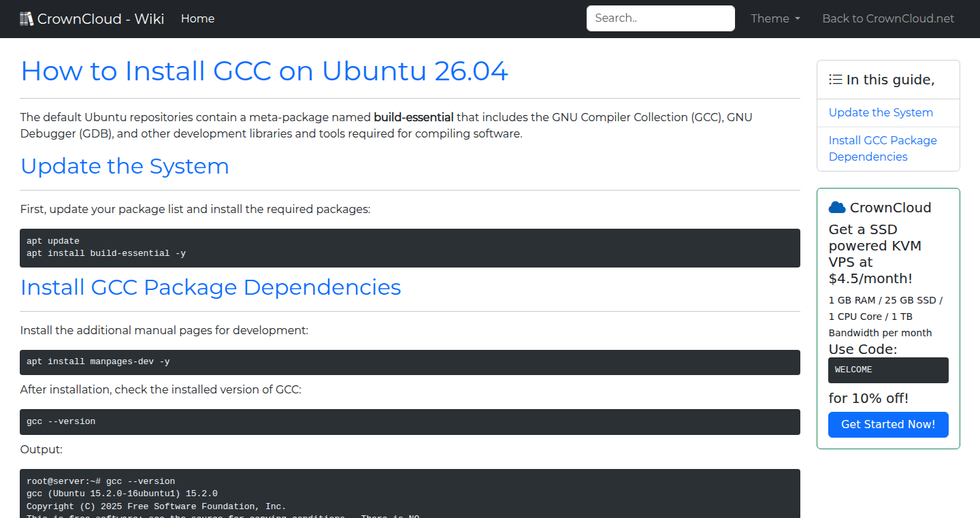Screen dimensions: 980x518
Task: Click the standalone 'gcc --version' command block
Action: click(410, 422)
